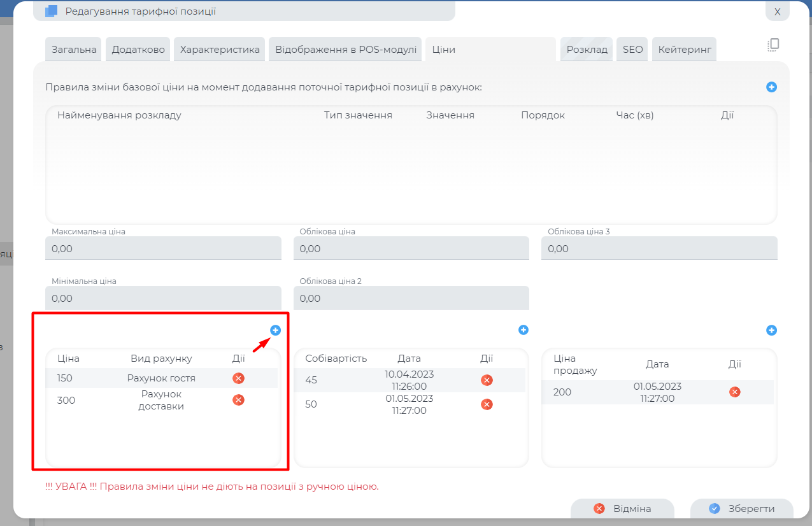Add a new cost price entry
This screenshot has width=812, height=526.
coord(524,330)
